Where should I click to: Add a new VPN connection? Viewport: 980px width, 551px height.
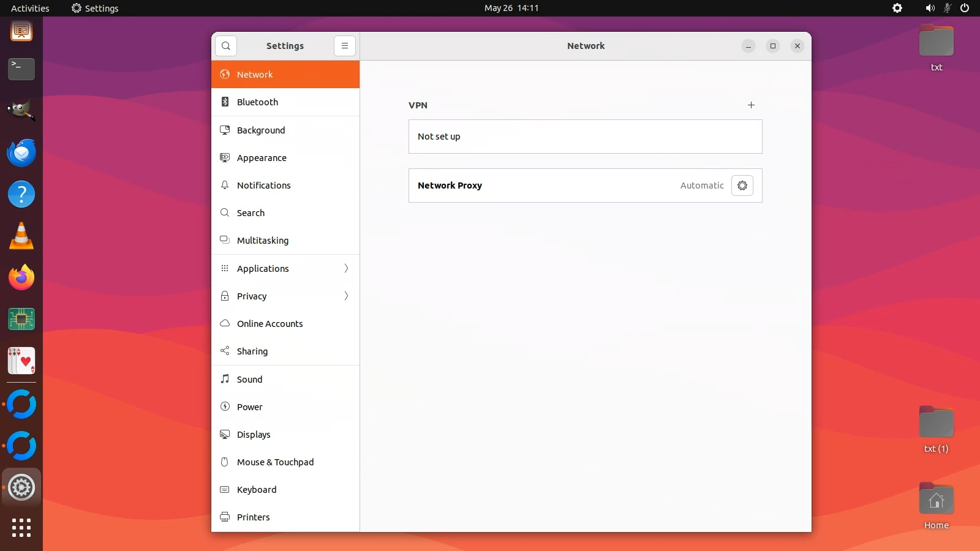click(751, 105)
